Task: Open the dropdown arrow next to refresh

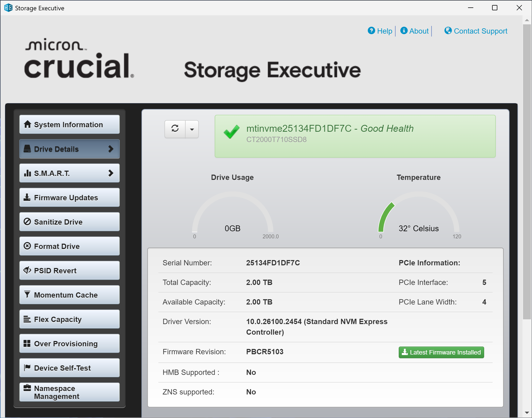Action: click(x=192, y=129)
